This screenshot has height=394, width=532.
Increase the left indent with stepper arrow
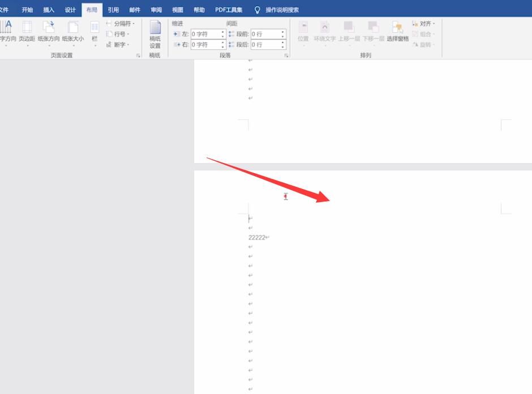click(223, 32)
